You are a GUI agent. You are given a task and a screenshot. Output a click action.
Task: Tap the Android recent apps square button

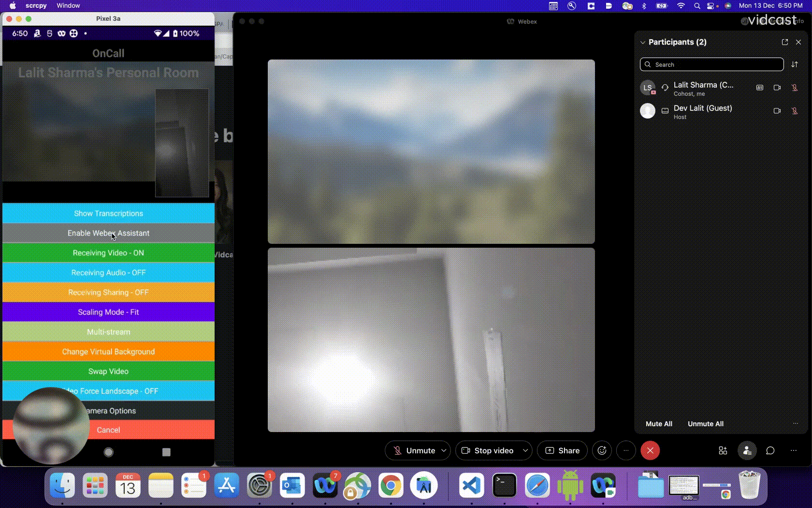click(x=166, y=452)
